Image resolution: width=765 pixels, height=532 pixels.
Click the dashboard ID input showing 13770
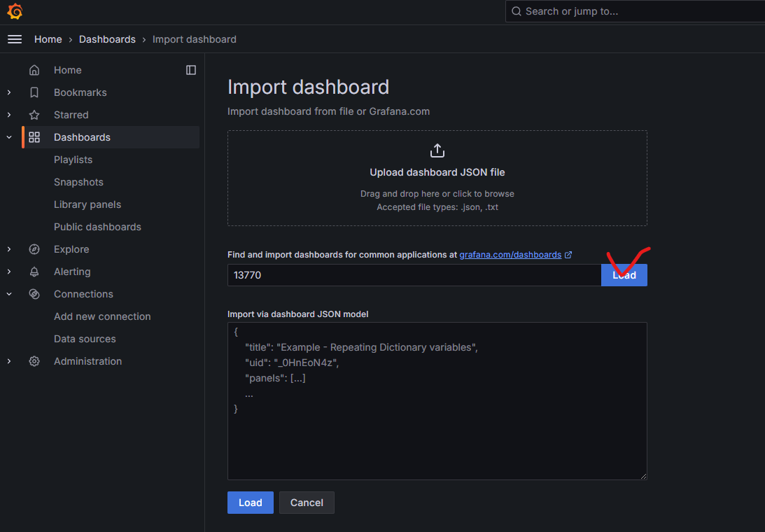click(x=413, y=275)
